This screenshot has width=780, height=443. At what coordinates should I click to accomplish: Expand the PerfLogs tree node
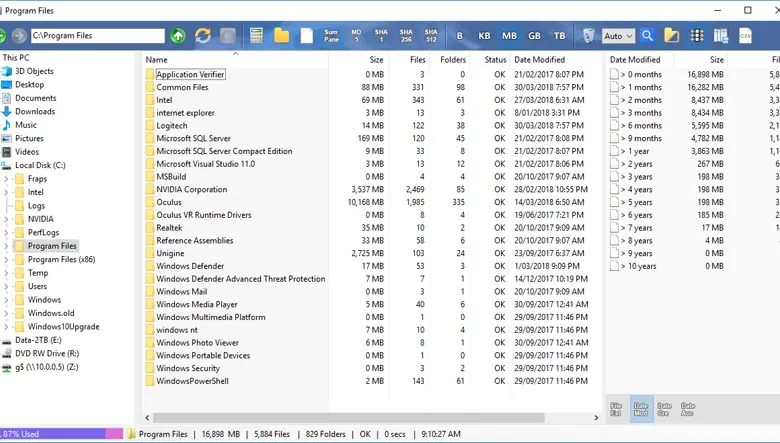click(6, 232)
